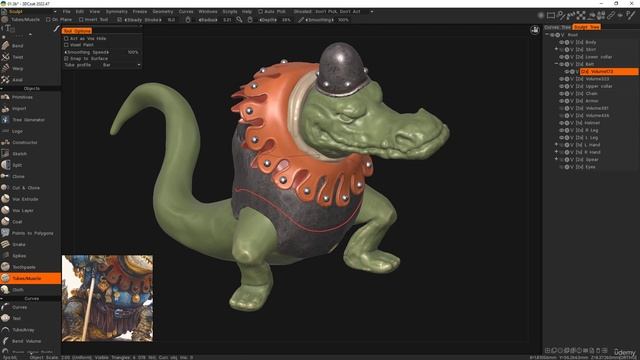The width and height of the screenshot is (640, 360).
Task: Select the Logo tool icon
Action: [5, 131]
